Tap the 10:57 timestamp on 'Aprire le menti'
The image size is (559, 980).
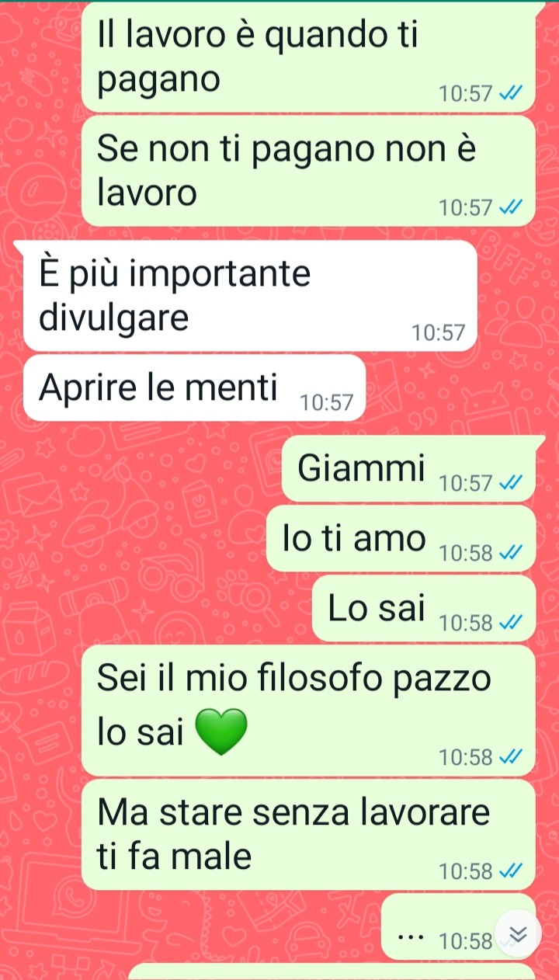(327, 402)
